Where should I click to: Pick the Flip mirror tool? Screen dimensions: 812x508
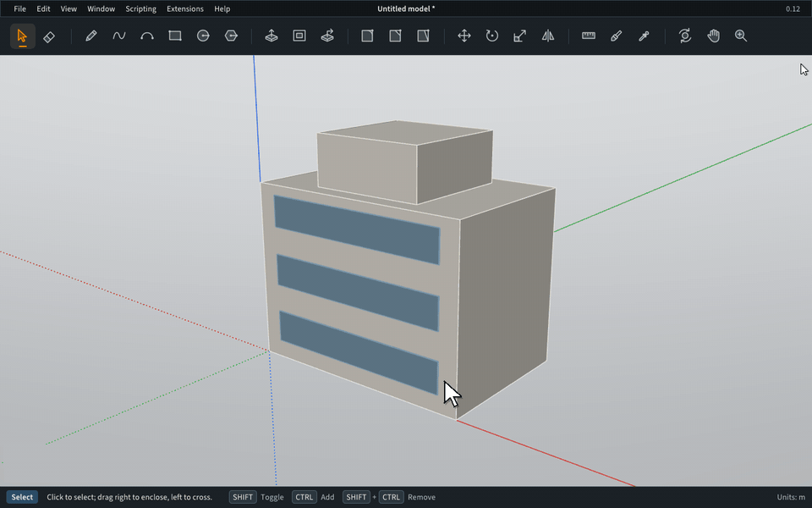point(548,36)
